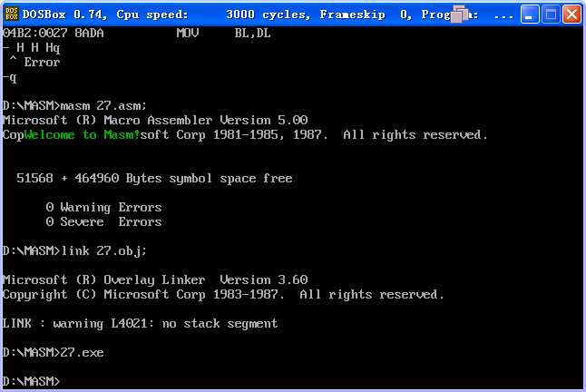Minimize the DOSBox window
Viewport: 586px width, 392px height.
click(530, 15)
